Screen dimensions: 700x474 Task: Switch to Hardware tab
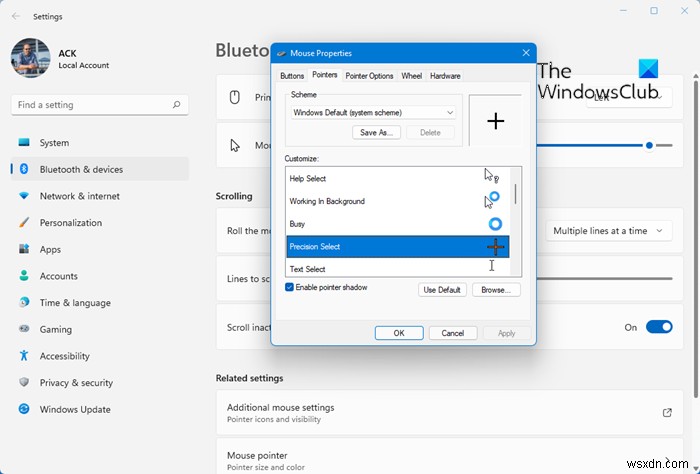(445, 76)
